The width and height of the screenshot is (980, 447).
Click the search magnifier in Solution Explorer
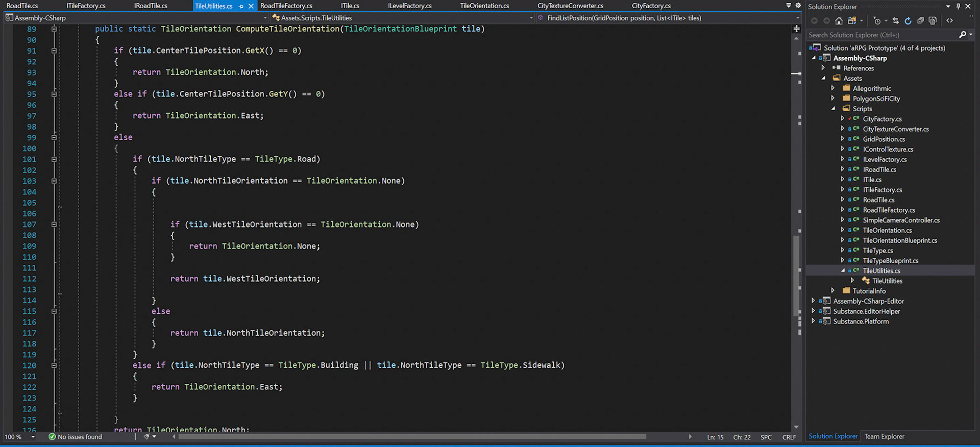(962, 35)
